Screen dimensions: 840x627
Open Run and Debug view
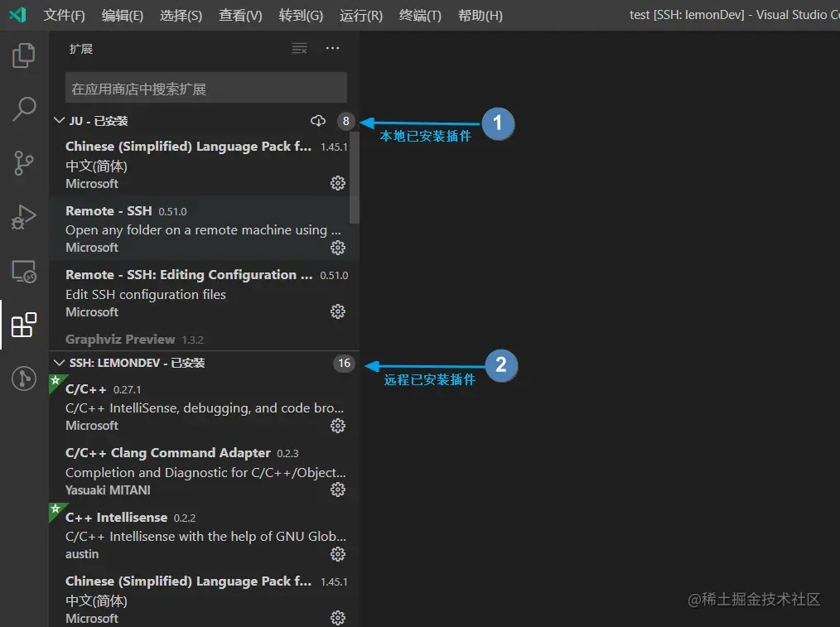coord(23,217)
